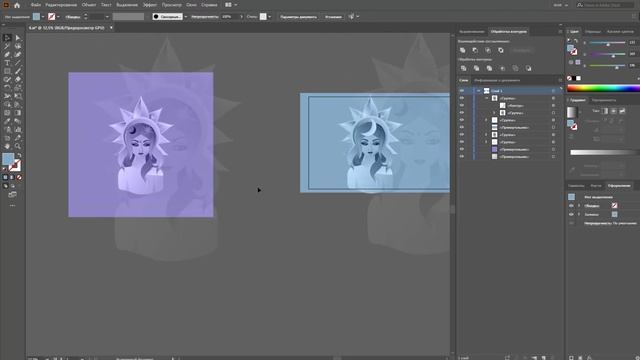
Task: Click the Intersect shape mode icon
Action: (488, 50)
